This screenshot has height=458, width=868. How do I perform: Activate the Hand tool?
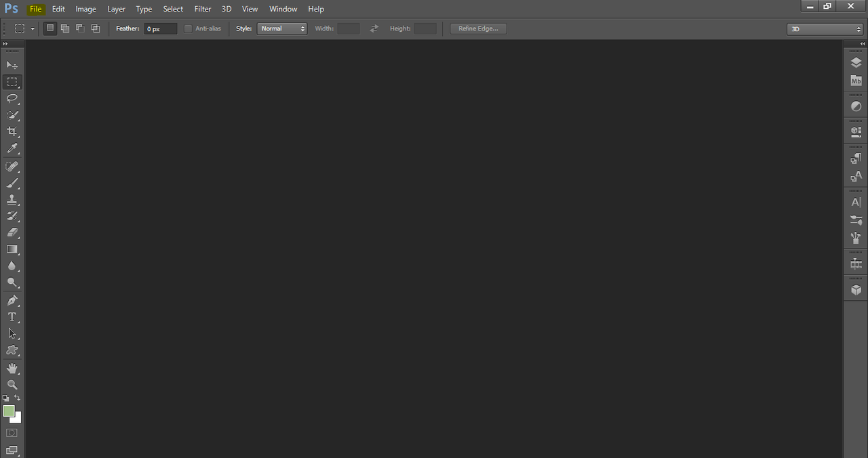(12, 368)
